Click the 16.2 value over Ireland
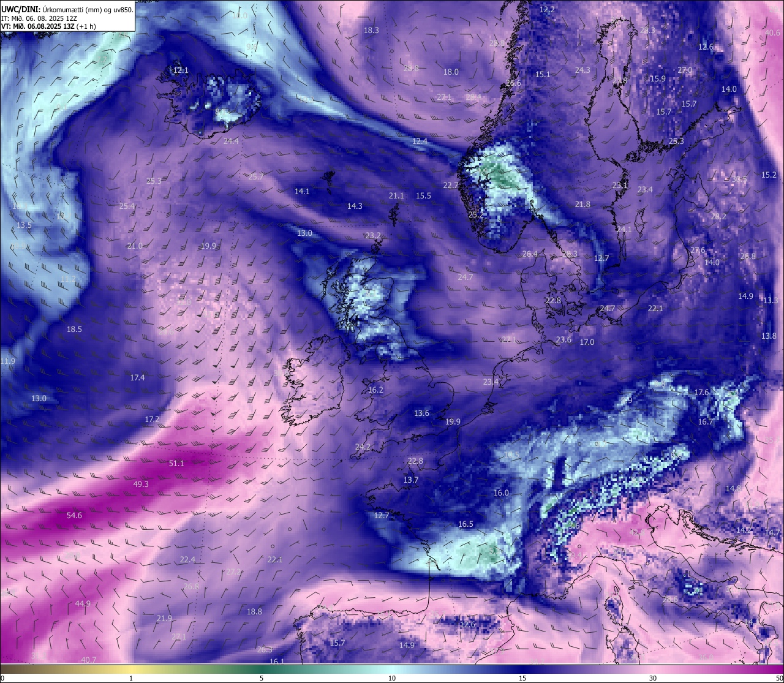 tap(375, 390)
